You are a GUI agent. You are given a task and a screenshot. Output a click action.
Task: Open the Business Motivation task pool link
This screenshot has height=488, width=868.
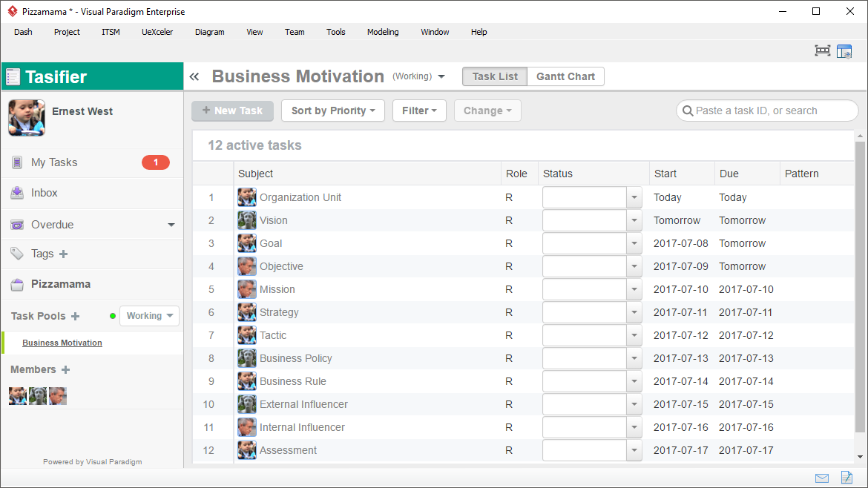[x=62, y=343]
